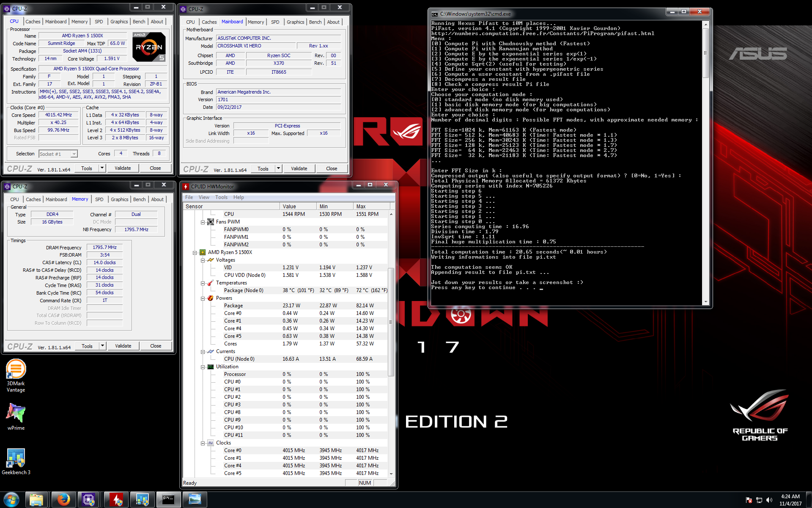Select the 'FANPWM1' row in HWMonitor

pos(285,237)
